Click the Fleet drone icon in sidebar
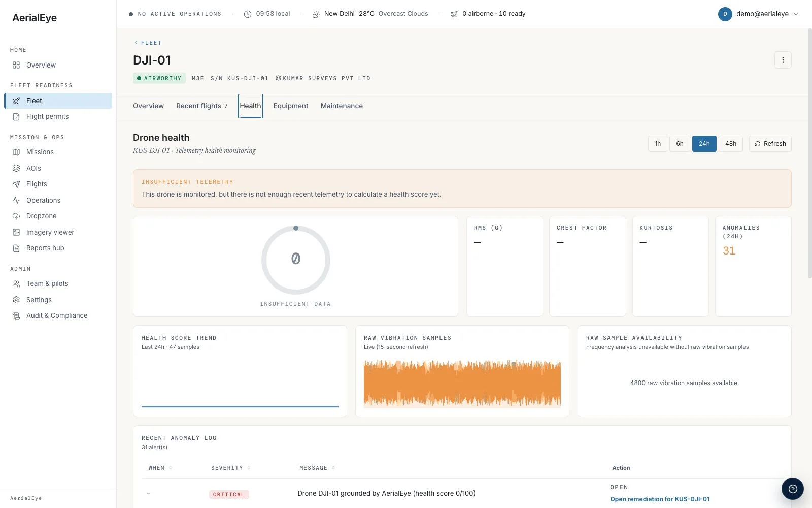The image size is (812, 508). [16, 101]
